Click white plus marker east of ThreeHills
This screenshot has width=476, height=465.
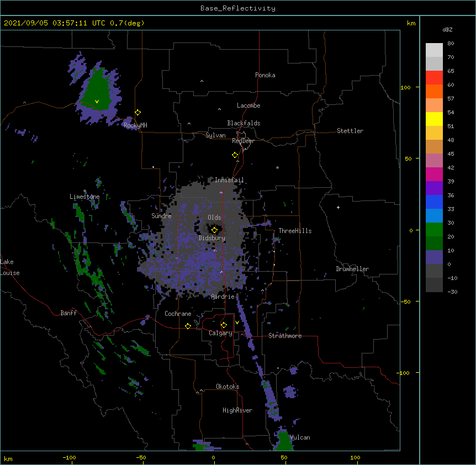tap(338, 207)
